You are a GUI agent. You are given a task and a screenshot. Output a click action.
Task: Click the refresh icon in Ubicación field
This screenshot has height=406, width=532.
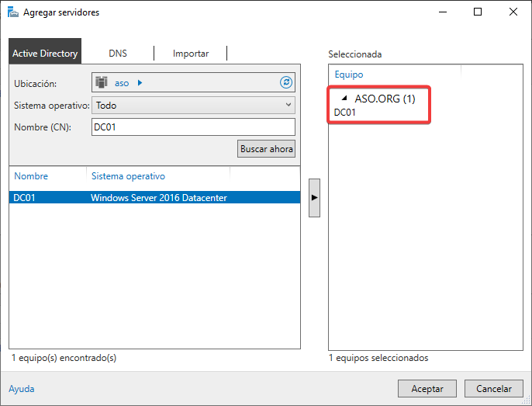(286, 83)
